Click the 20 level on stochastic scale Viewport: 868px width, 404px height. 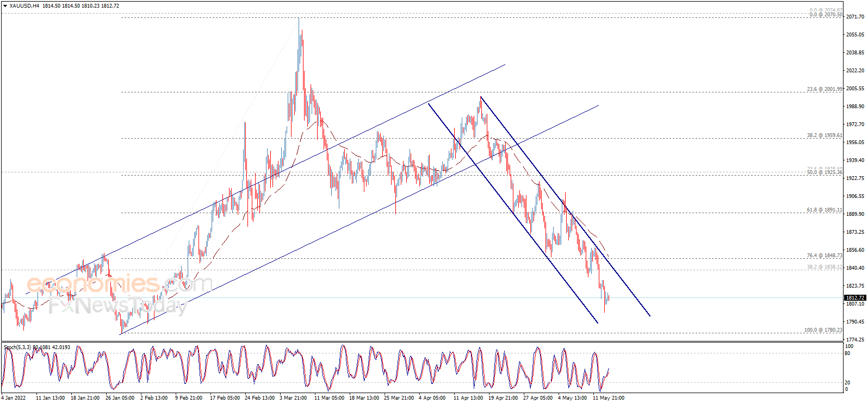(x=847, y=382)
